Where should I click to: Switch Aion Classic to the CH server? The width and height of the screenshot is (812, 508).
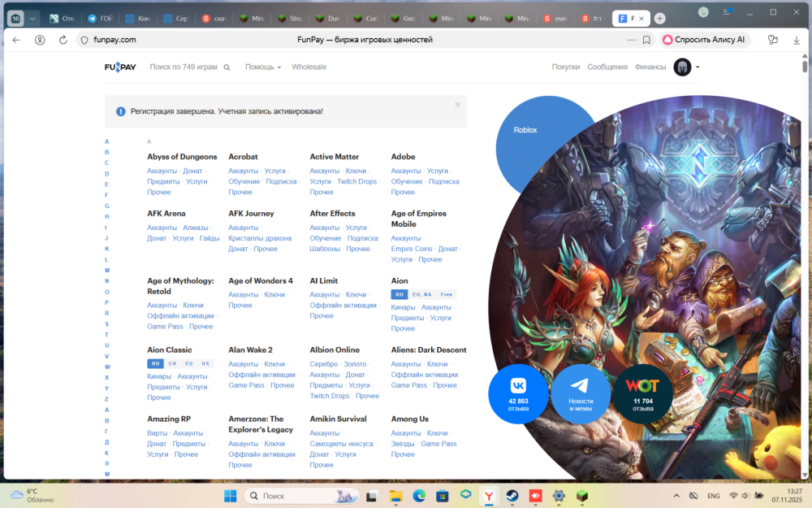(172, 363)
